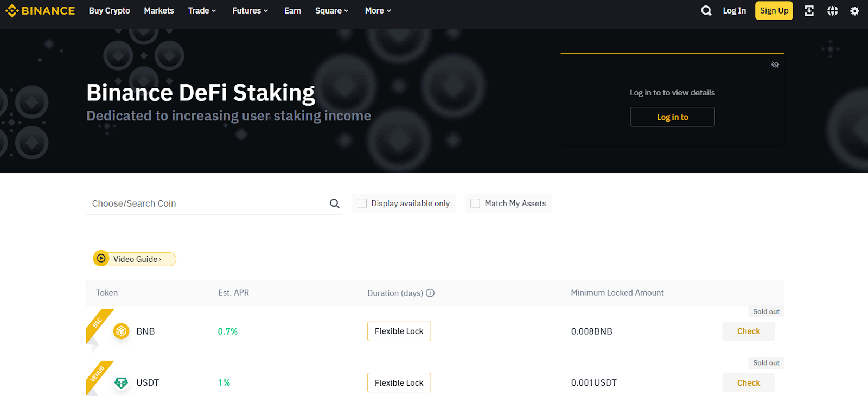Toggle the hide balance eye icon
This screenshot has width=868, height=396.
[775, 65]
